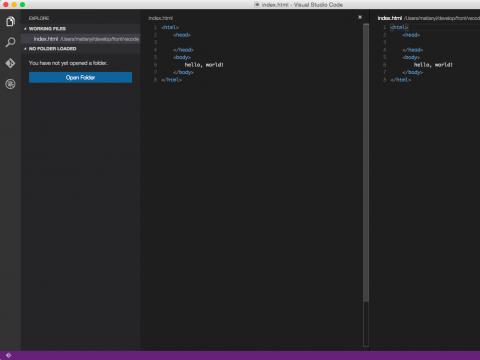Click the <html> line in left editor

pyautogui.click(x=170, y=27)
